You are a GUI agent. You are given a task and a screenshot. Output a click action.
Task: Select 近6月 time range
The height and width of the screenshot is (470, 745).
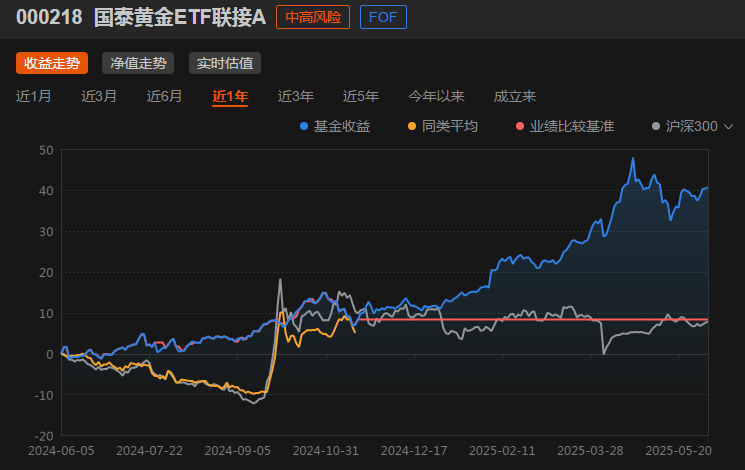tap(164, 96)
